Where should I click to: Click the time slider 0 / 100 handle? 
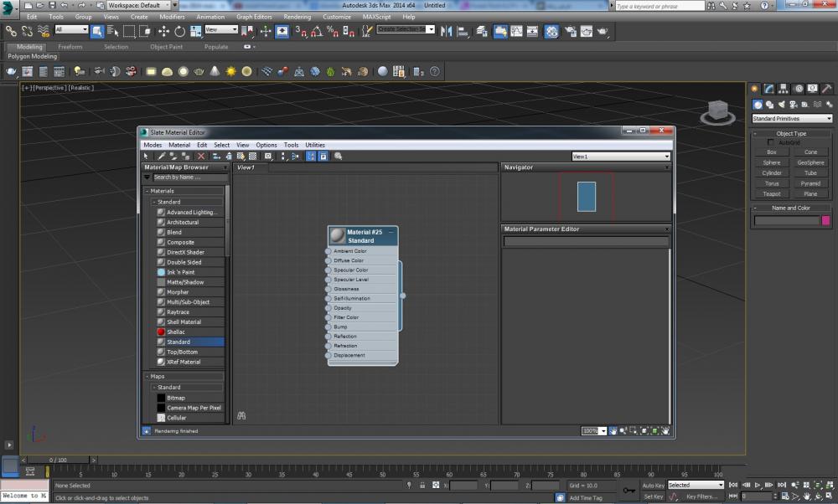(x=59, y=460)
